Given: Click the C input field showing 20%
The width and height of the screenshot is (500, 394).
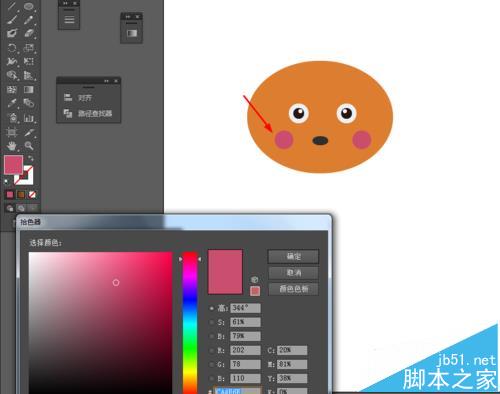Looking at the screenshot, I should pyautogui.click(x=292, y=350).
